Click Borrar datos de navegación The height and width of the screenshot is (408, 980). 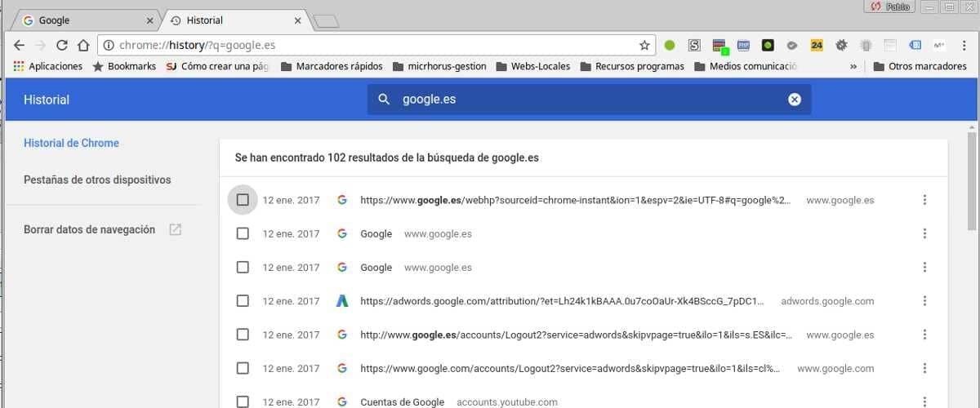(x=89, y=230)
